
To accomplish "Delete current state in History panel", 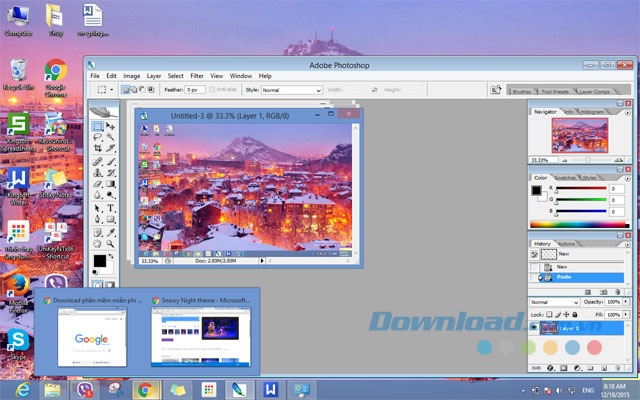I will coord(618,292).
